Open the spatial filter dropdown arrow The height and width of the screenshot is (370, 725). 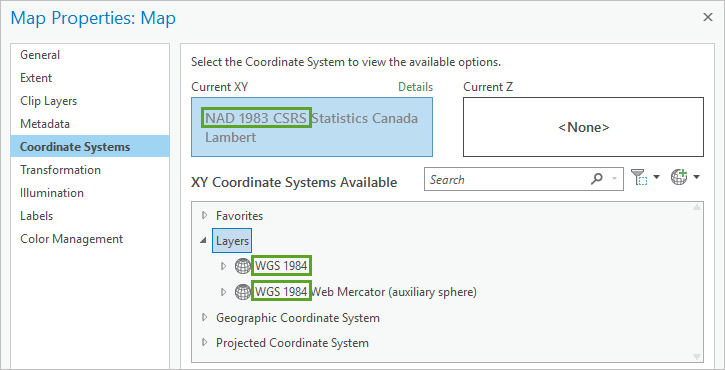(657, 177)
